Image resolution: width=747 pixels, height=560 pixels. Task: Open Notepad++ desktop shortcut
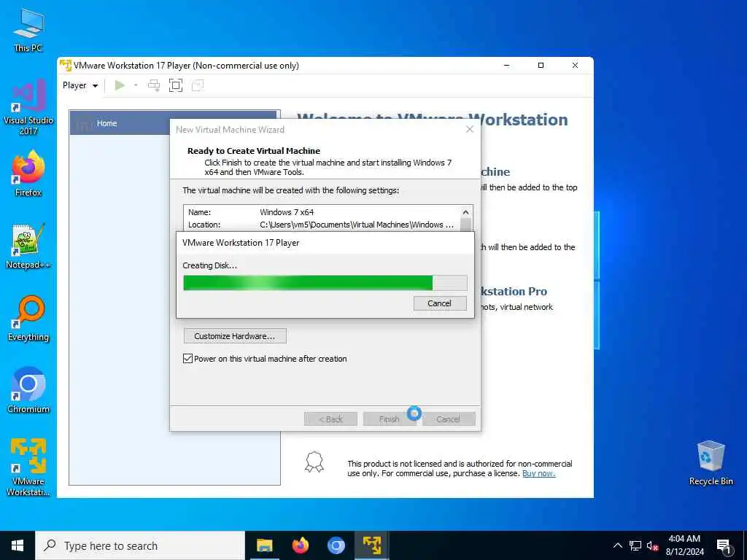28,246
